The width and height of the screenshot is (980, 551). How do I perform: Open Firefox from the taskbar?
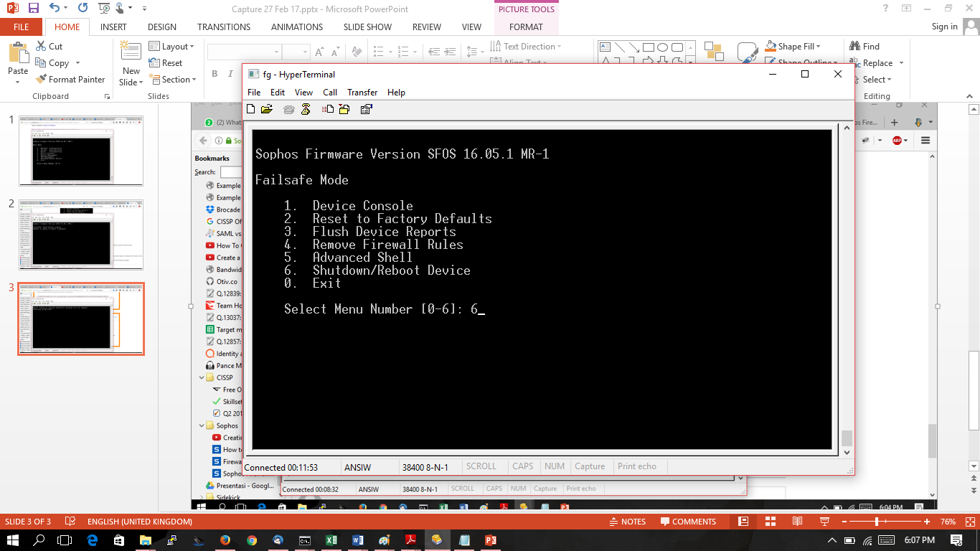point(225,540)
